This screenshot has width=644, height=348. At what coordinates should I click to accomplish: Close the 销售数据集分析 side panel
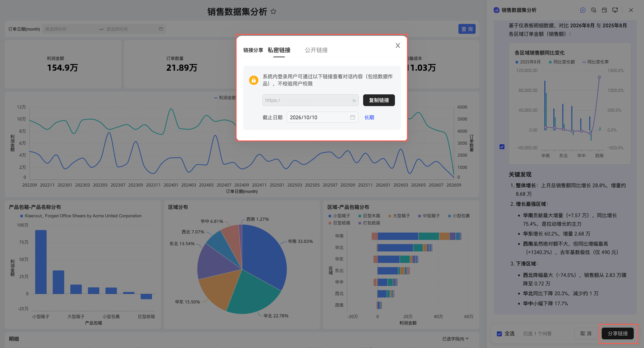[631, 10]
